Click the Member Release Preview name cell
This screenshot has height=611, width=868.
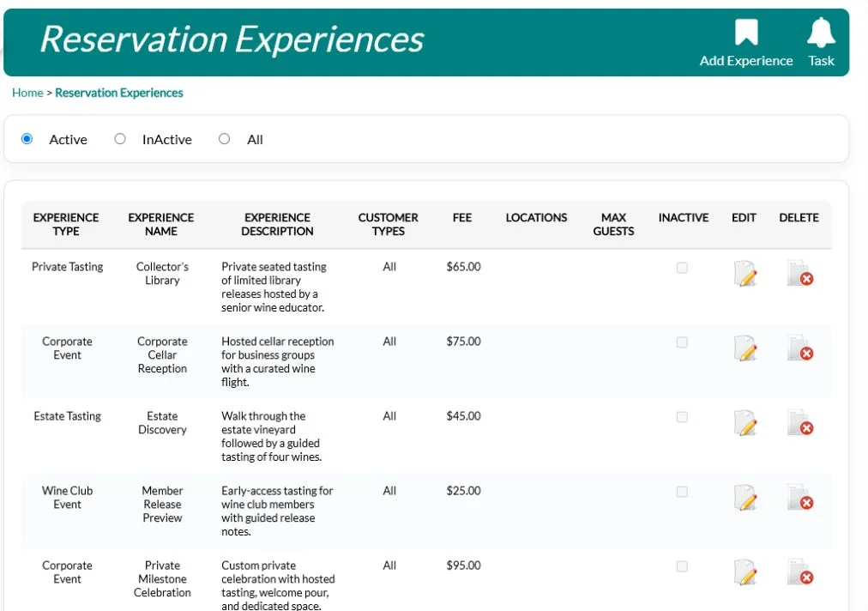pyautogui.click(x=162, y=504)
